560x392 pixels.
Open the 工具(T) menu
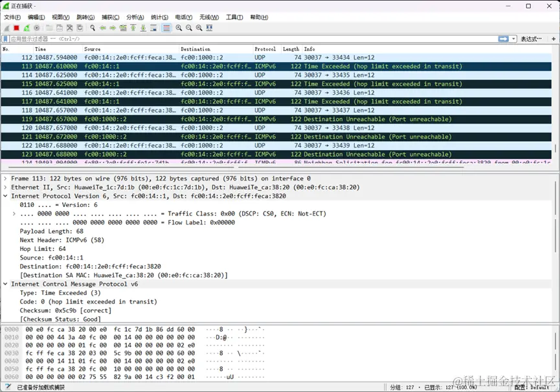(x=234, y=17)
